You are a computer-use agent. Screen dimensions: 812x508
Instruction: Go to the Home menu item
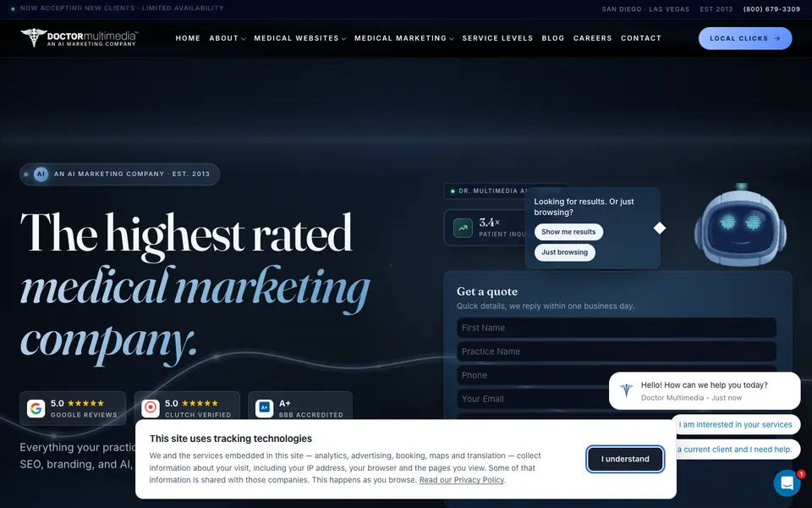[188, 38]
